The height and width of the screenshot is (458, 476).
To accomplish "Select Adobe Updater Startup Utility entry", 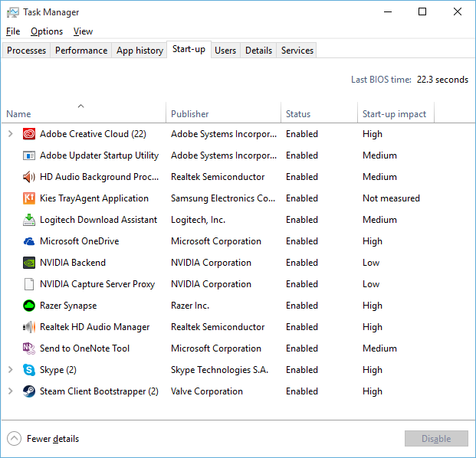I will tap(100, 155).
